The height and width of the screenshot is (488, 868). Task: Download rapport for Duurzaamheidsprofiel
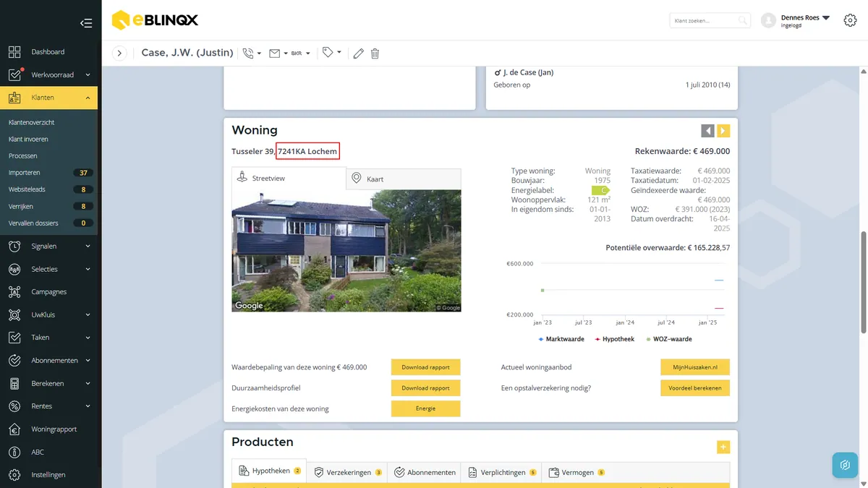tap(426, 388)
